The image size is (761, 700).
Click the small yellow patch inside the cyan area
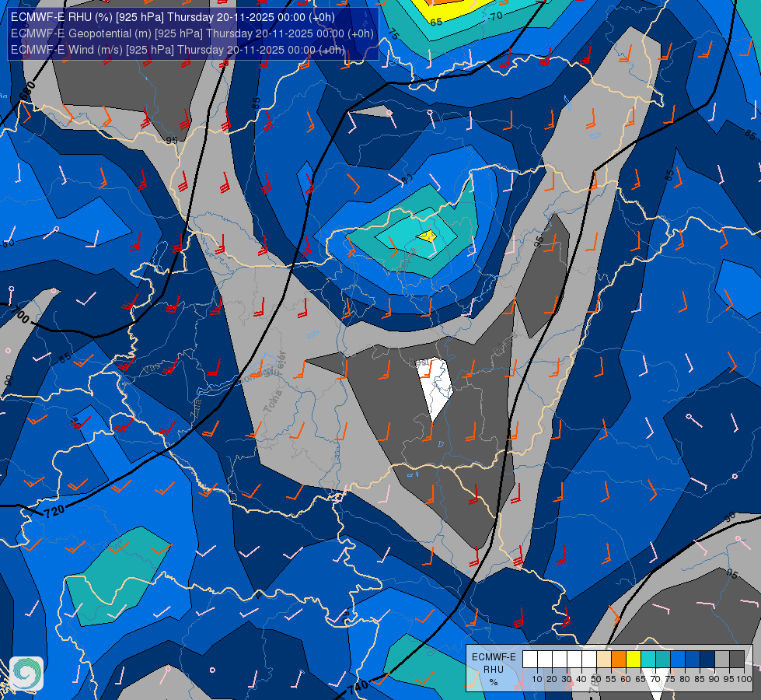coord(427,236)
